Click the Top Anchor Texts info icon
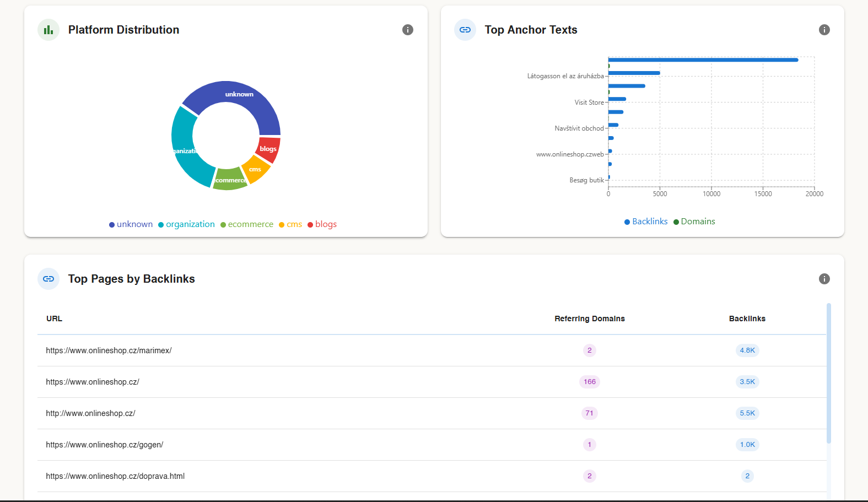Screen dimensions: 868x502 (824, 30)
